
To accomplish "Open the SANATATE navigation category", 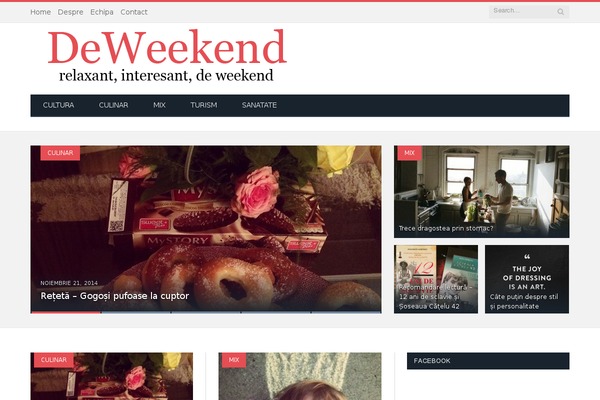I will click(259, 105).
